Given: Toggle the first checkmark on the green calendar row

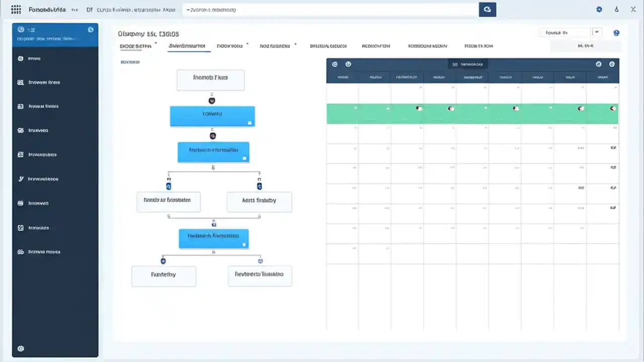Looking at the screenshot, I should tap(356, 108).
